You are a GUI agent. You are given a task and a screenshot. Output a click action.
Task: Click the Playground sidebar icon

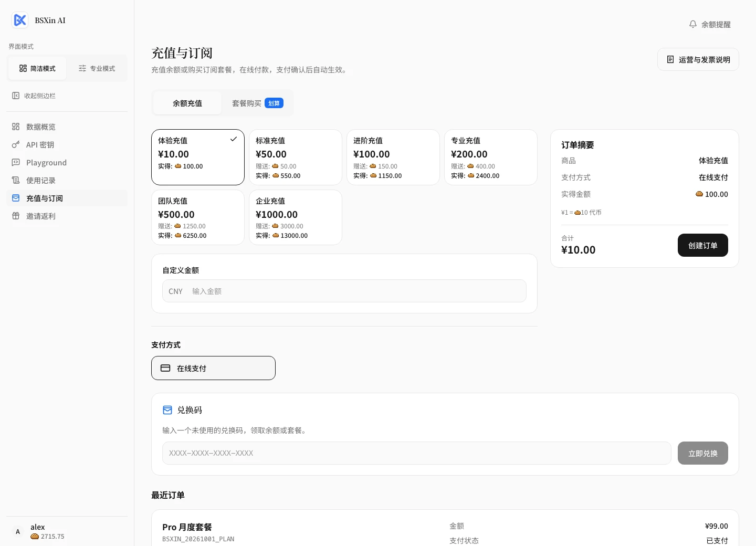(16, 162)
